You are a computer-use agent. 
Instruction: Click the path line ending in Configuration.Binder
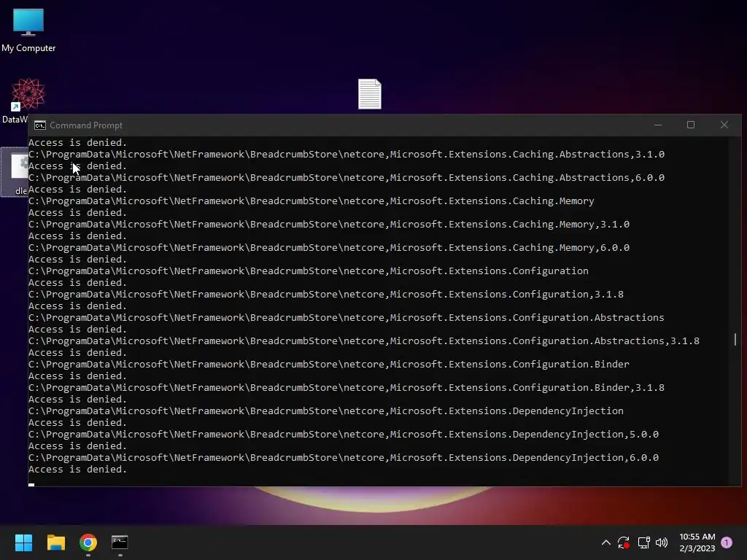[x=329, y=365]
